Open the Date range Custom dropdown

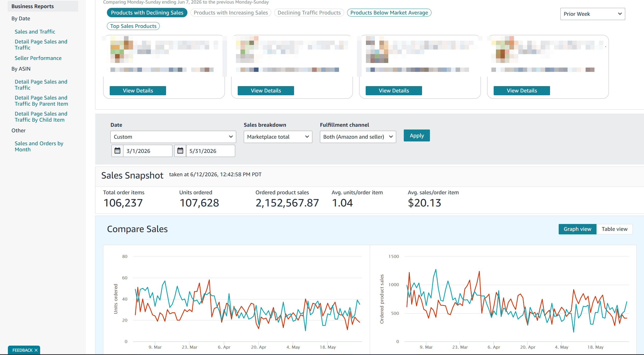click(173, 137)
